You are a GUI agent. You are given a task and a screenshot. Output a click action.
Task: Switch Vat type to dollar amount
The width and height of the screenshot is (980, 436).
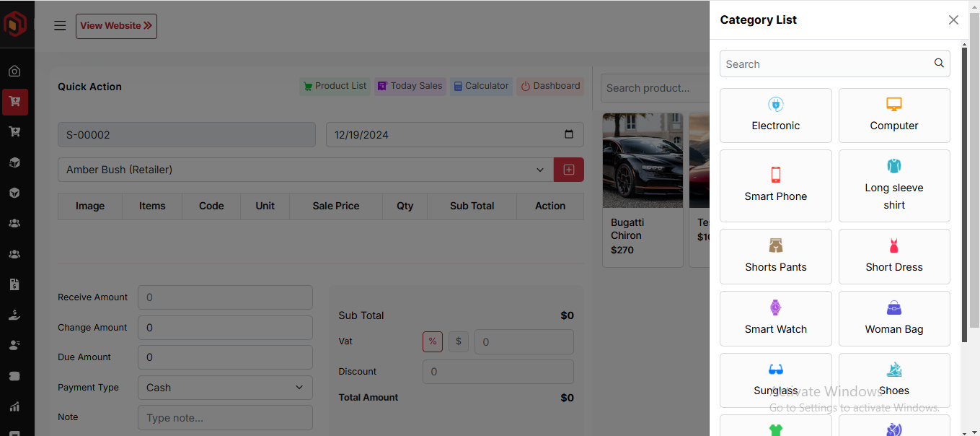coord(458,341)
